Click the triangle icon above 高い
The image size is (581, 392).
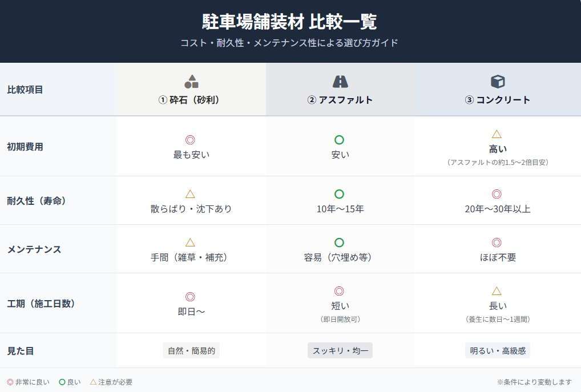(x=497, y=134)
